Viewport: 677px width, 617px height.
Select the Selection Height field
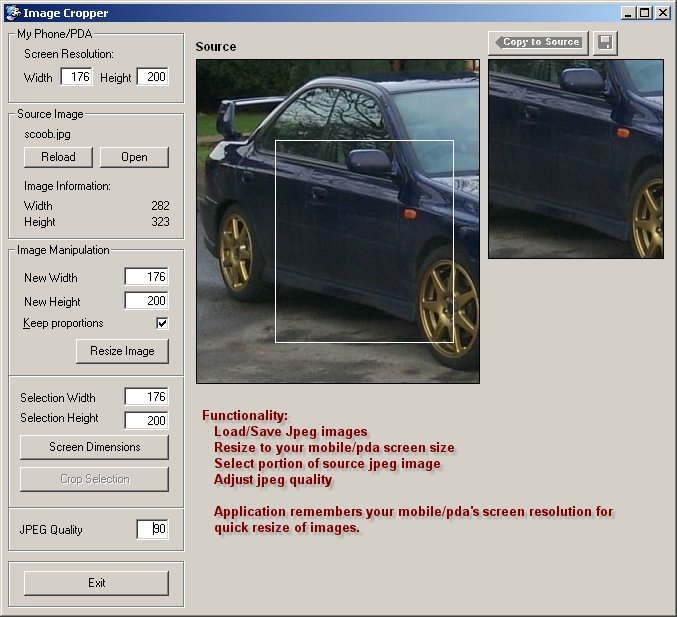pos(146,421)
